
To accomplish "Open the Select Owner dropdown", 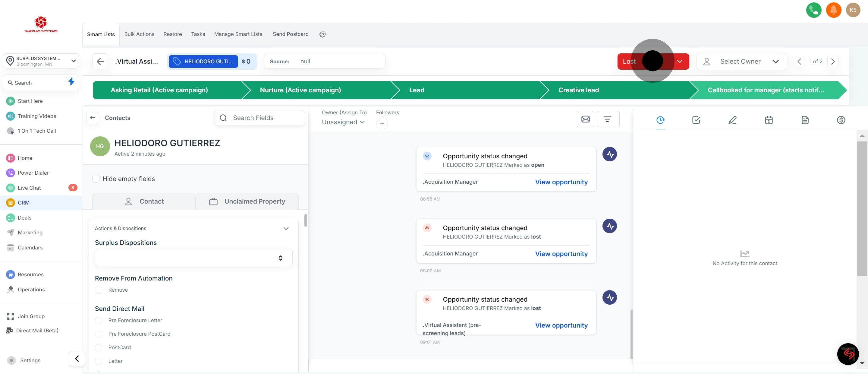I will tap(741, 61).
